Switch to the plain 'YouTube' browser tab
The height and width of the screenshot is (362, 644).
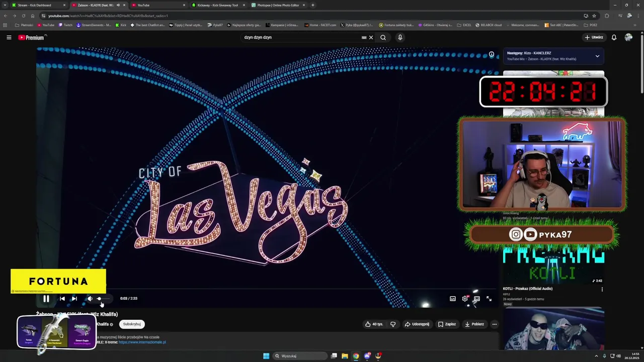click(157, 5)
